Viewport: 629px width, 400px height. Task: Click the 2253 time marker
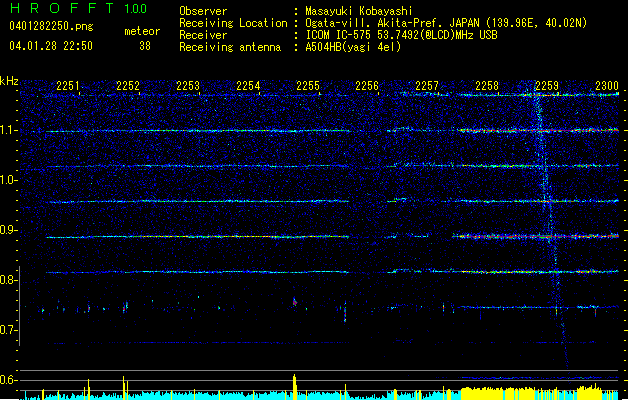tap(188, 87)
